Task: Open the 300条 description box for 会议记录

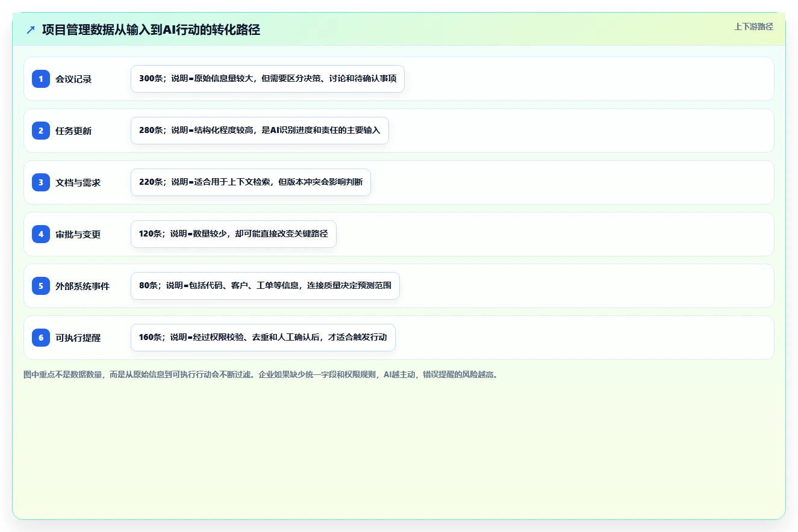Action: pyautogui.click(x=267, y=79)
